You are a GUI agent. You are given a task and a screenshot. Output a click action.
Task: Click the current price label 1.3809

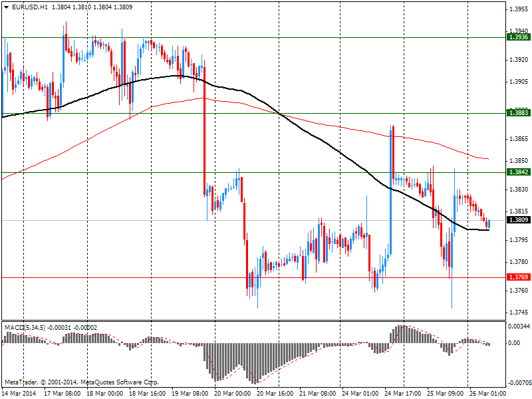tap(518, 220)
